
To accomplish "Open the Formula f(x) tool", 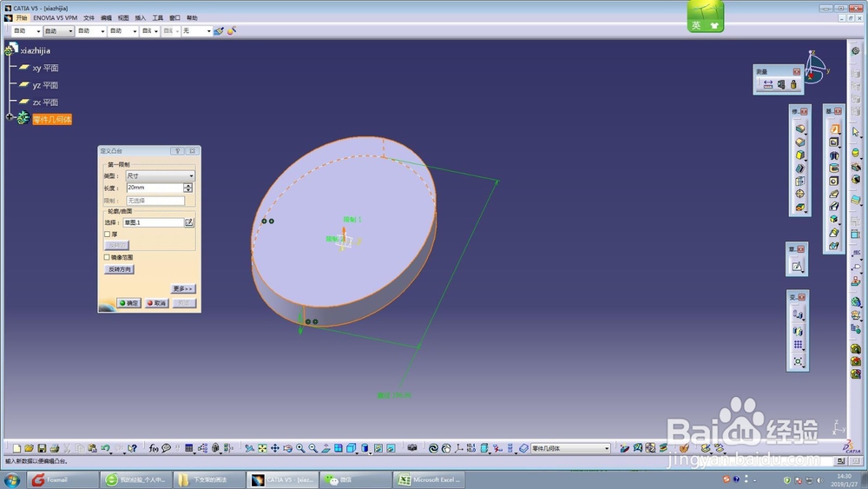I will 154,448.
